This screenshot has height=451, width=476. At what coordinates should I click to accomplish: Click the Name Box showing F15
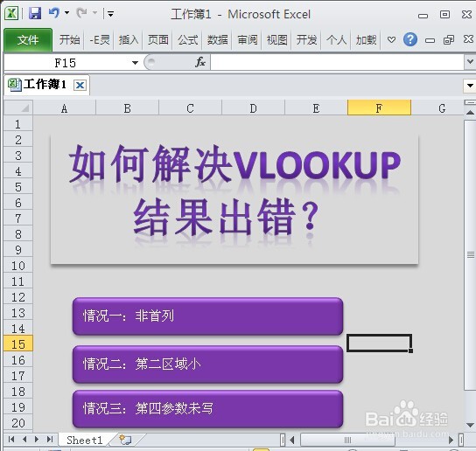coord(66,63)
